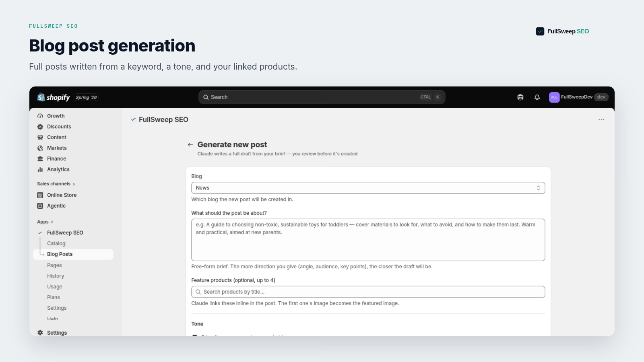Open Usage under FullSweep SEO
The image size is (644, 362).
55,287
